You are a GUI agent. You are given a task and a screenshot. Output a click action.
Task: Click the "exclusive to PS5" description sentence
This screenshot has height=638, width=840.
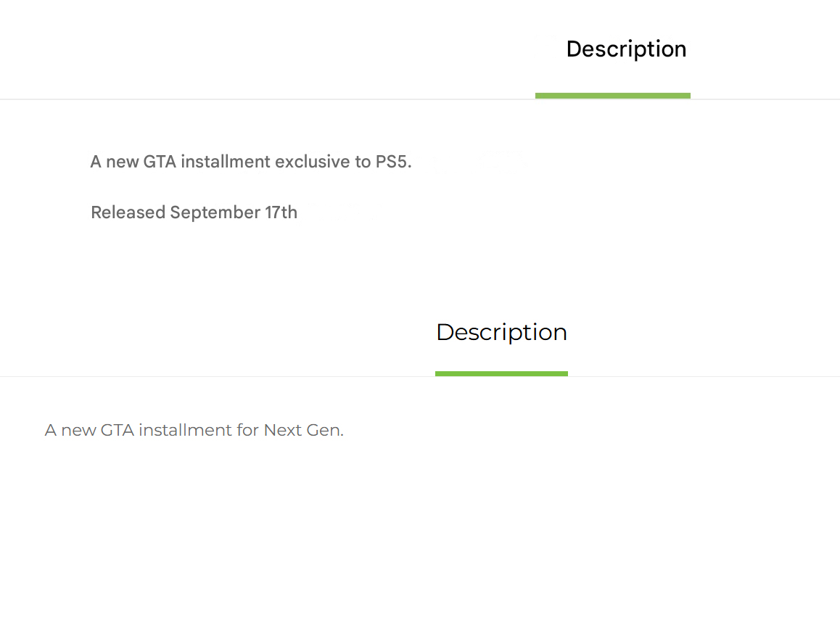pyautogui.click(x=250, y=162)
